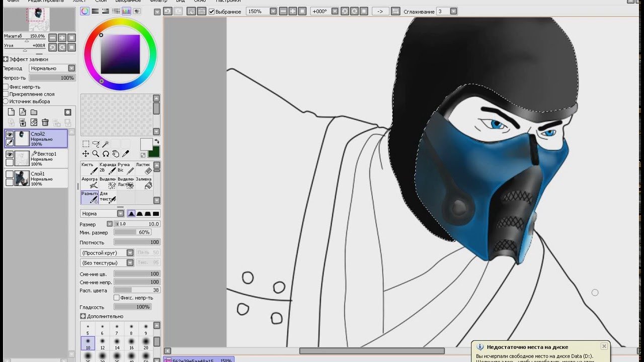
Task: Open the 150% zoom dropdown
Action: (x=273, y=11)
